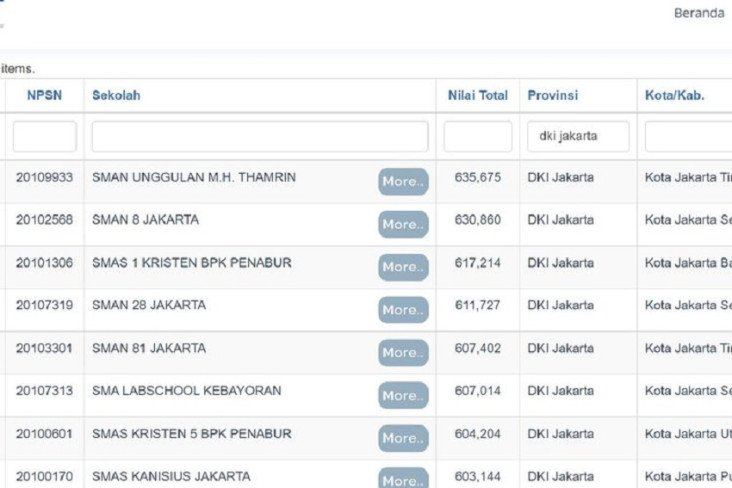
Task: Click school name SMAN UNGGULAN M.H. THAMRIN
Action: (194, 177)
